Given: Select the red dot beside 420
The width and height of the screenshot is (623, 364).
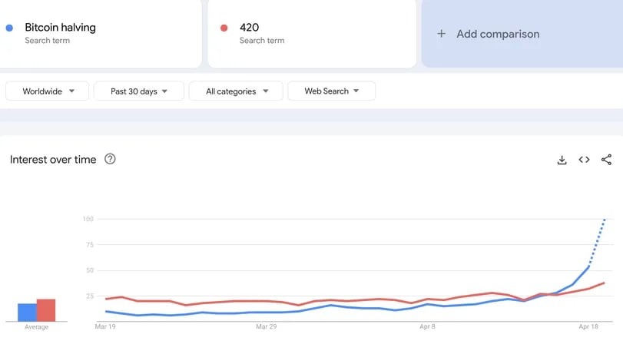Looking at the screenshot, I should tap(224, 28).
